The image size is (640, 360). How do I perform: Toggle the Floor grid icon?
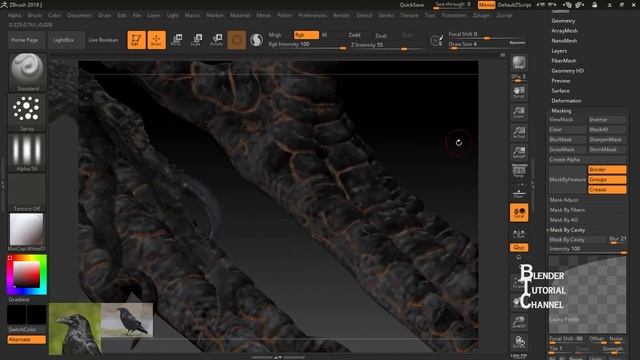click(x=519, y=192)
